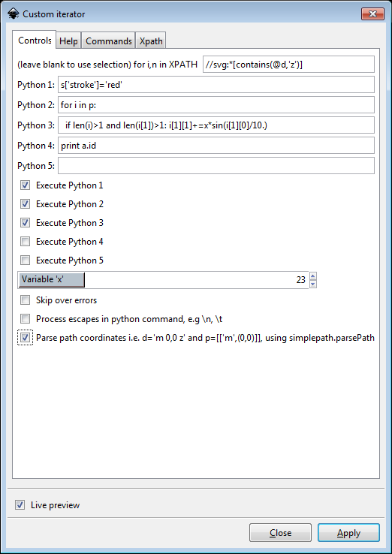
Task: Increase Variable 'x' with up arrow
Action: (x=313, y=276)
